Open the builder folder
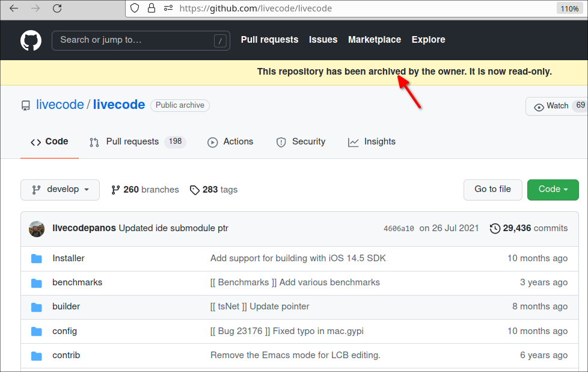 (66, 306)
